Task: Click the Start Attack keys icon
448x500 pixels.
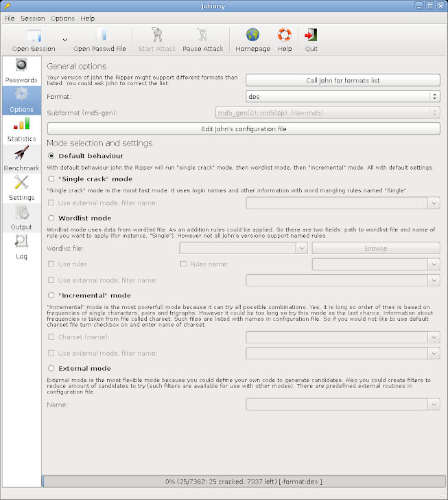Action: pyautogui.click(x=157, y=35)
